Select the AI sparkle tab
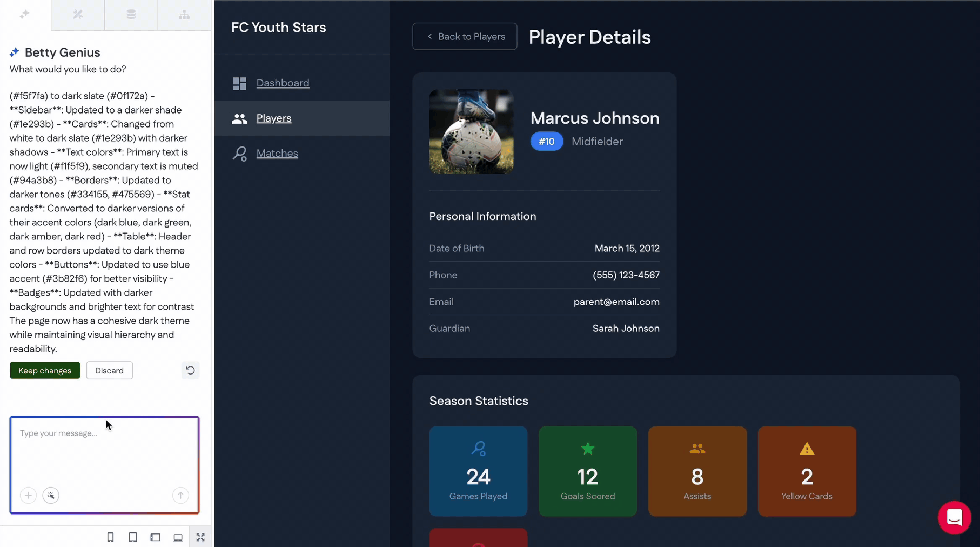Image resolution: width=980 pixels, height=547 pixels. (25, 15)
